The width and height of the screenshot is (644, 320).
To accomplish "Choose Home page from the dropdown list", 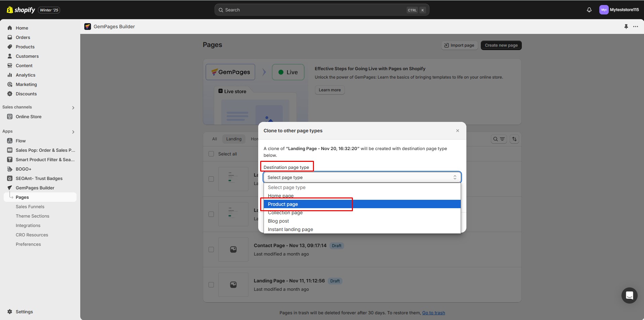I will [x=362, y=196].
